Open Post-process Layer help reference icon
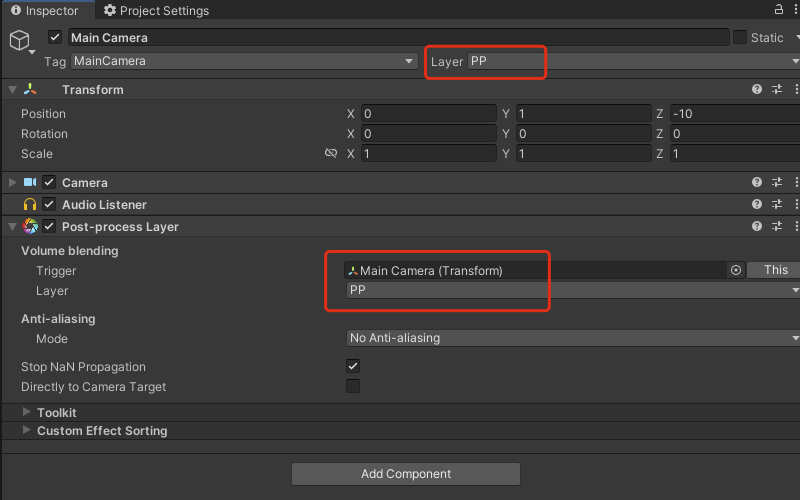 coord(757,226)
